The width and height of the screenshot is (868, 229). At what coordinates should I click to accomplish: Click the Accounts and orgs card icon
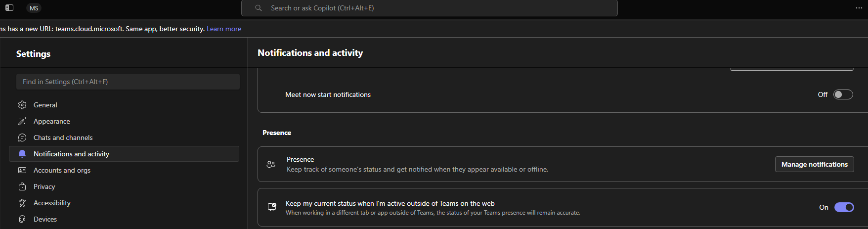(22, 170)
